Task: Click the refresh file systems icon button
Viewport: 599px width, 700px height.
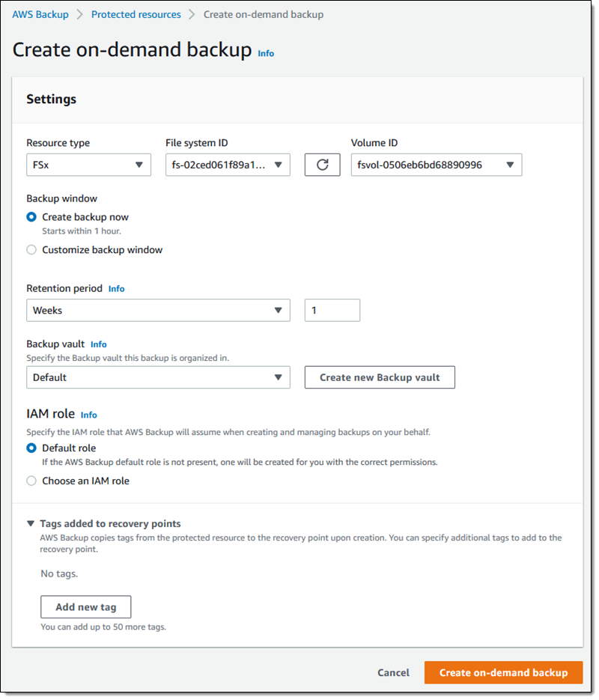Action: tap(323, 165)
